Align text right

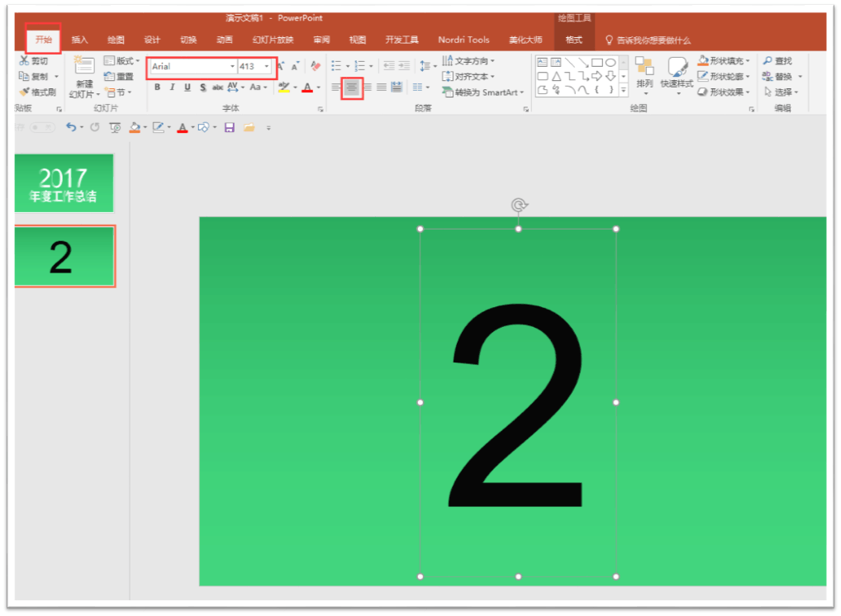point(368,88)
